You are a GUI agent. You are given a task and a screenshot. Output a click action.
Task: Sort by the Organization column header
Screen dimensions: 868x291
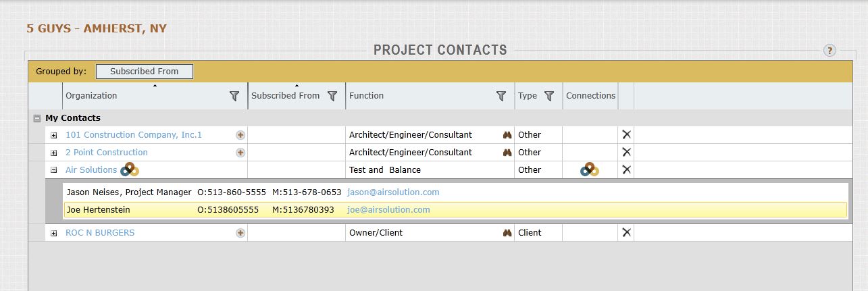click(91, 96)
